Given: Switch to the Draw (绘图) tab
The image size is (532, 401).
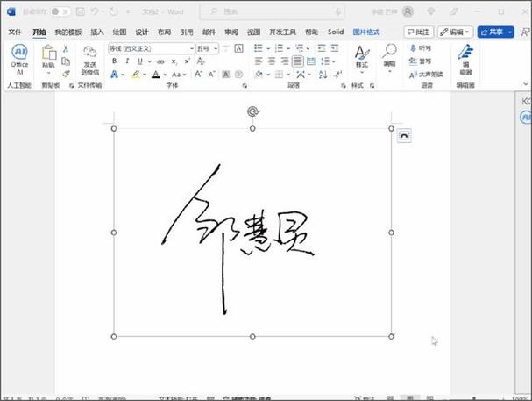Looking at the screenshot, I should pos(119,32).
